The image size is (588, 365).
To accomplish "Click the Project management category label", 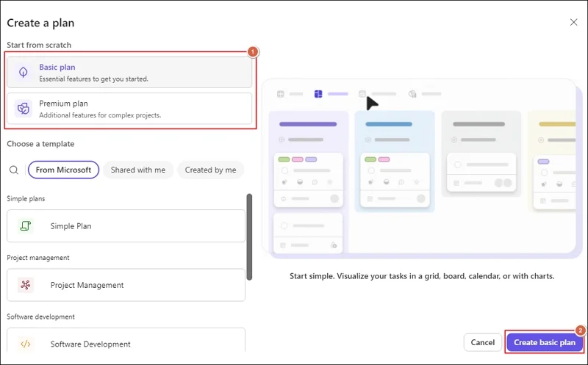I will 38,258.
